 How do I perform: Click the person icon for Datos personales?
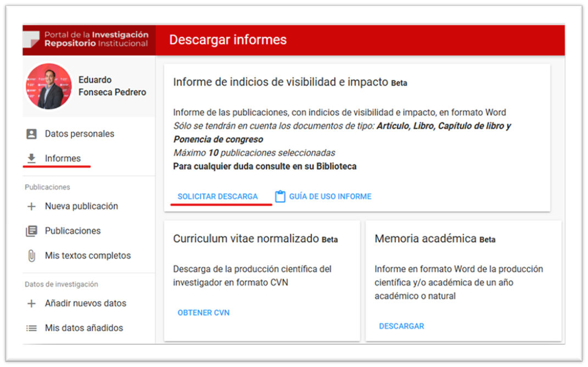32,134
